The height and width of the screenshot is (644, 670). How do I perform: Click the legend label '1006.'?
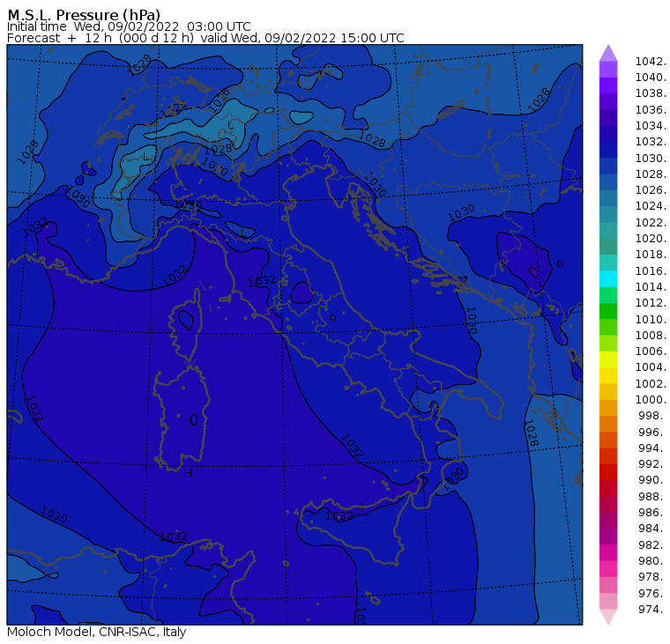[x=651, y=352]
